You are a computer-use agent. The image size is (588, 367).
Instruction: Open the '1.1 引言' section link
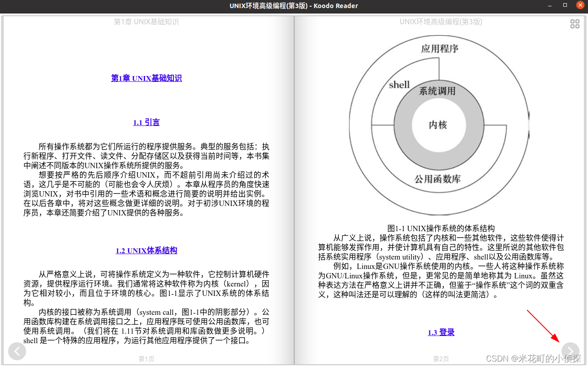(146, 122)
